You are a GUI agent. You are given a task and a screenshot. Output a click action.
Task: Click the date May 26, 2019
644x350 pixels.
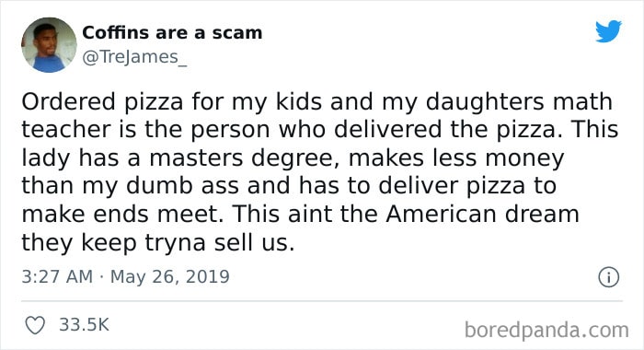tap(169, 277)
